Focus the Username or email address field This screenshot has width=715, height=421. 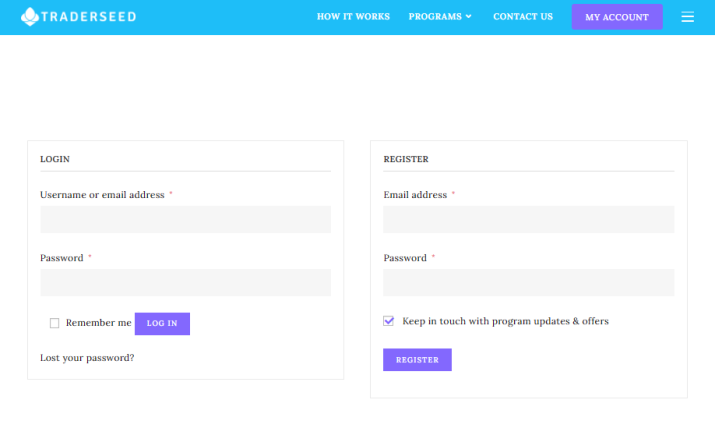point(186,219)
